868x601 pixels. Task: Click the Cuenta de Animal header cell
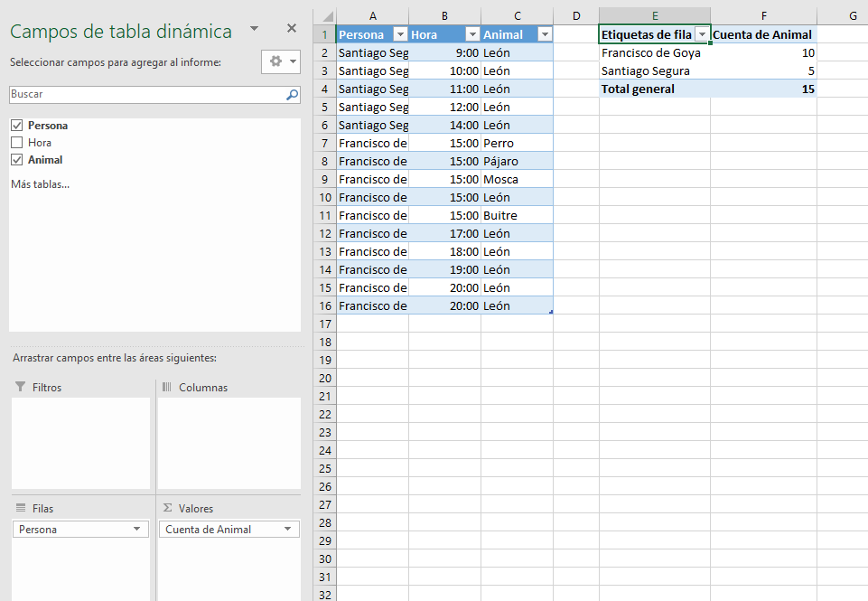[763, 35]
